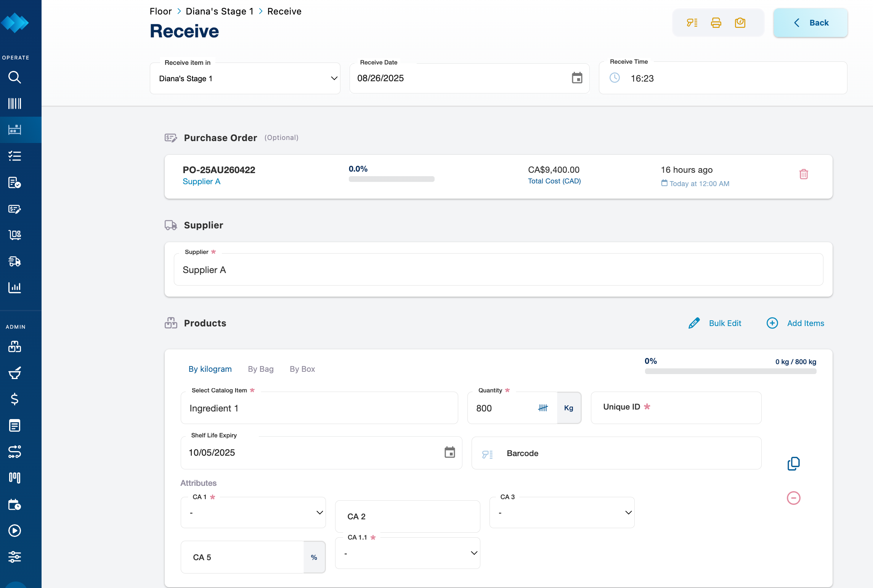Switch to the By Bag tab
This screenshot has height=588, width=873.
261,369
